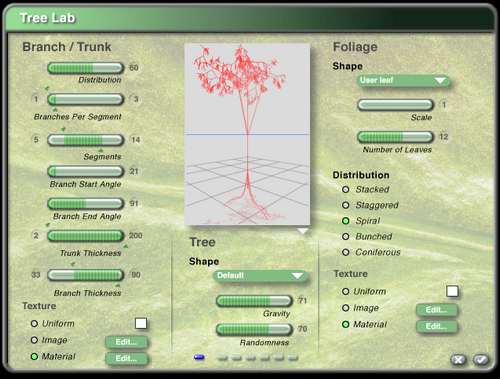
Task: Select Stacked foliage distribution
Action: coord(346,189)
